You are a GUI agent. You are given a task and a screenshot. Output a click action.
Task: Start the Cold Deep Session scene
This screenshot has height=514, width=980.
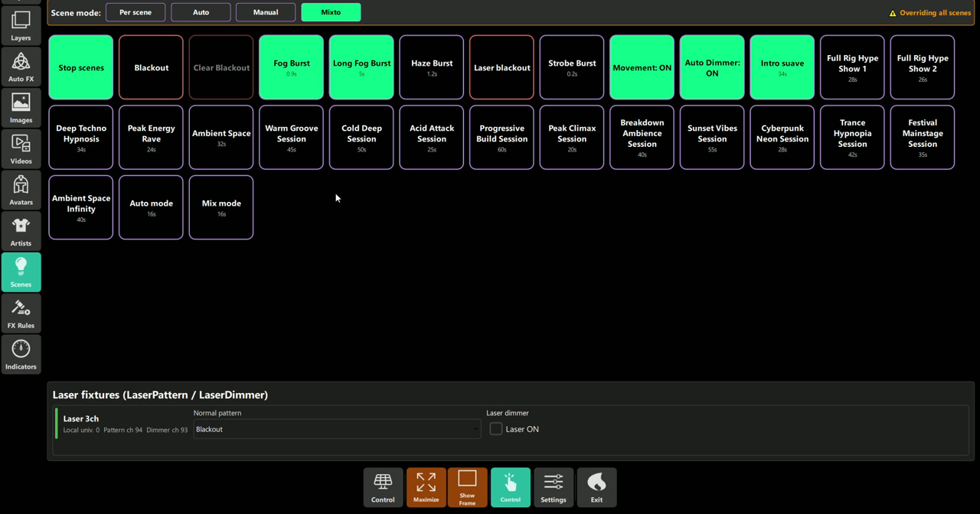(x=361, y=138)
